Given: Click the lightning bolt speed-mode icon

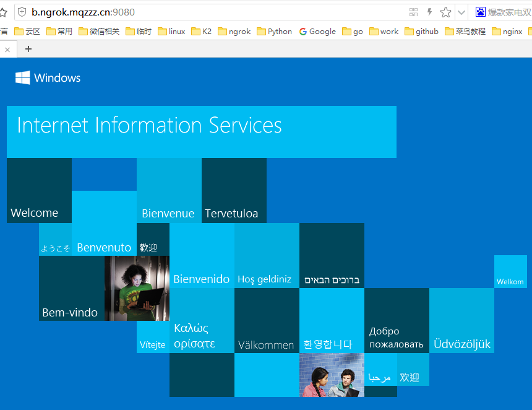Looking at the screenshot, I should click(429, 12).
